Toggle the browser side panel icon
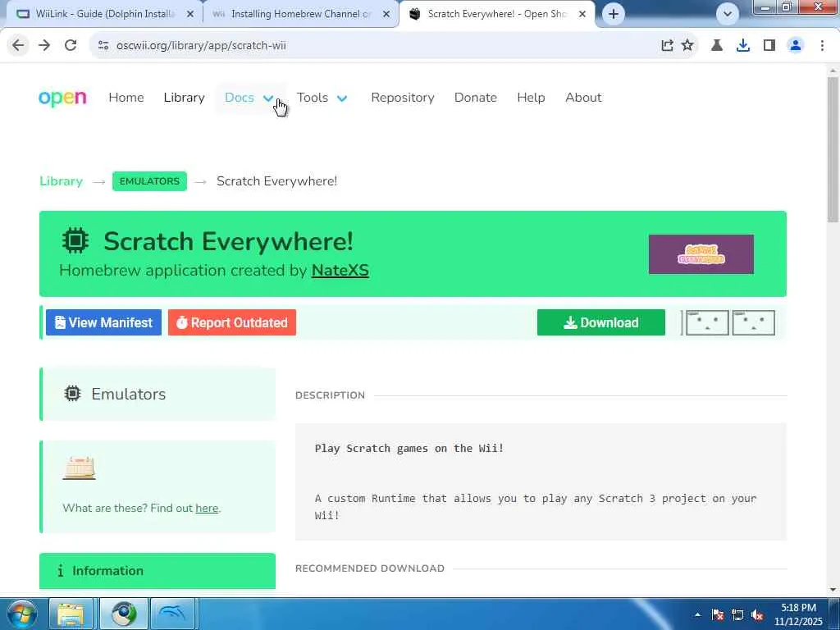Screen dimensions: 840x630 coord(769,46)
